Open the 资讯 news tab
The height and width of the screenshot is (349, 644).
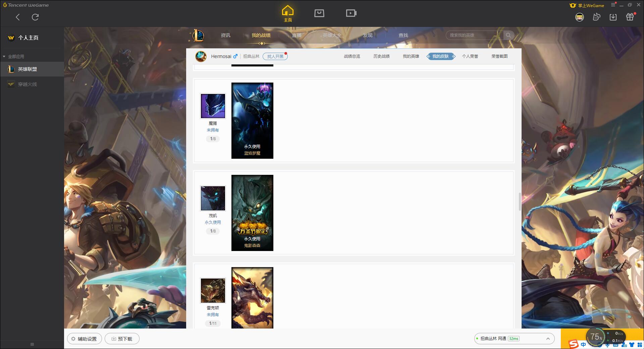(225, 35)
